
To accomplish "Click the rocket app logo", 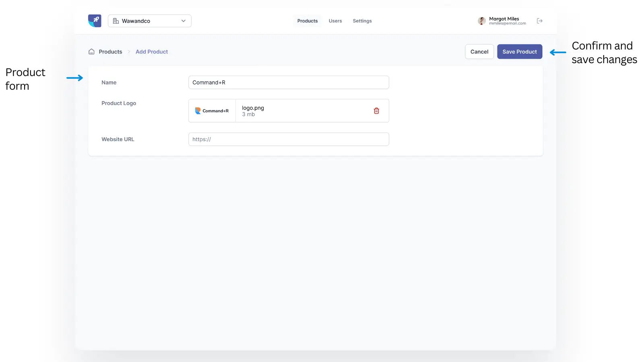I will point(95,21).
